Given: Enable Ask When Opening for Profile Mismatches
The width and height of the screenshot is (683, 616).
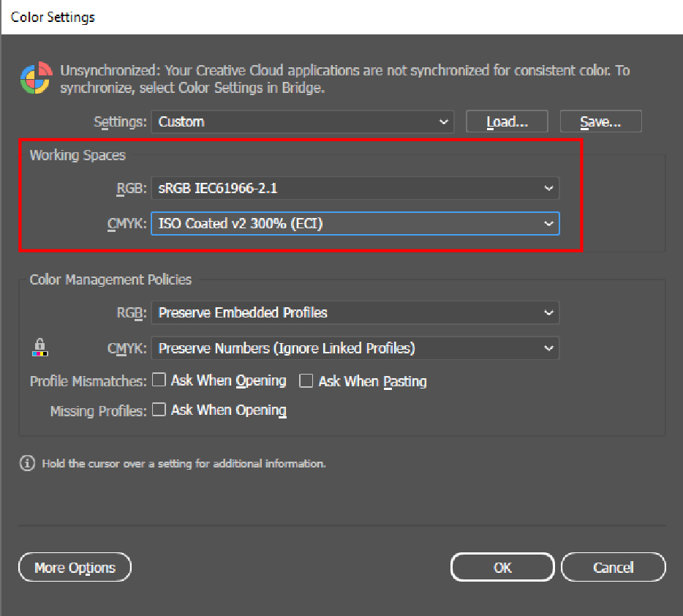Looking at the screenshot, I should click(159, 380).
